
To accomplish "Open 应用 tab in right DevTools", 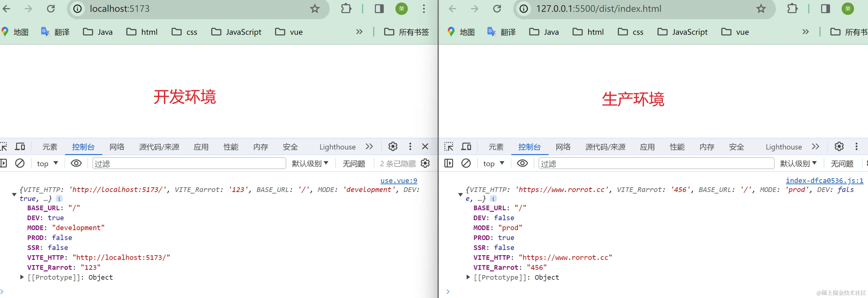I will [x=647, y=147].
